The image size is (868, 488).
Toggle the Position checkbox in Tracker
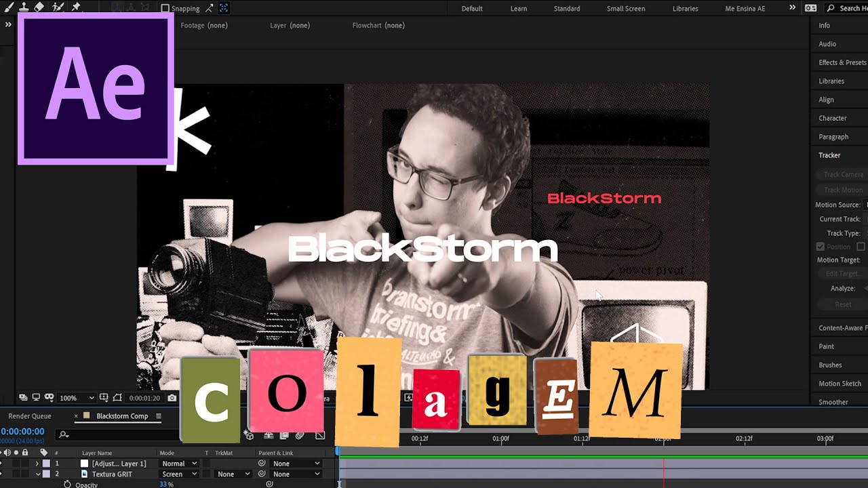tap(821, 247)
